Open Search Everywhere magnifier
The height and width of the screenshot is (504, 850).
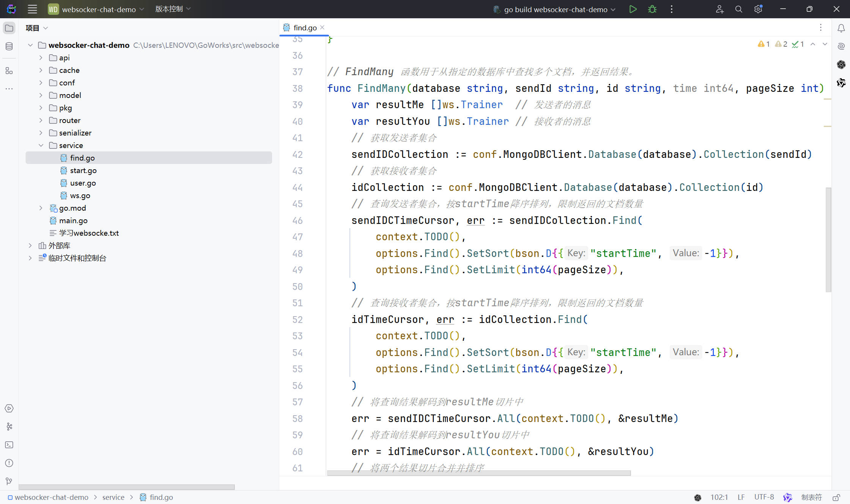pyautogui.click(x=738, y=9)
